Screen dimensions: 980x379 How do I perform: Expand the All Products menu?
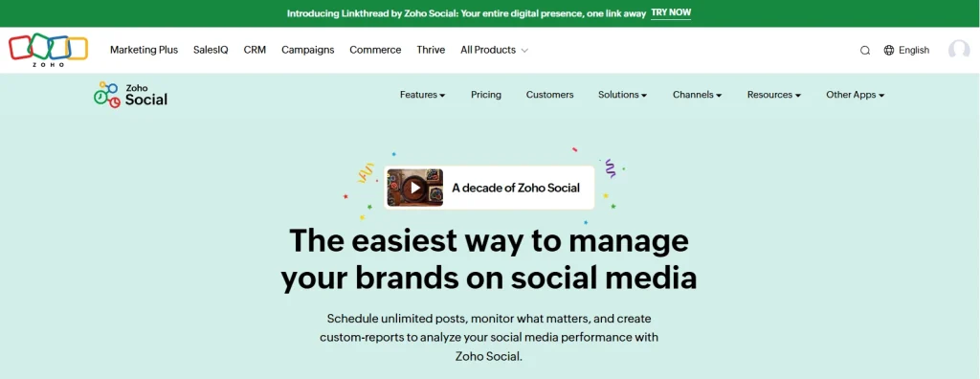tap(494, 50)
